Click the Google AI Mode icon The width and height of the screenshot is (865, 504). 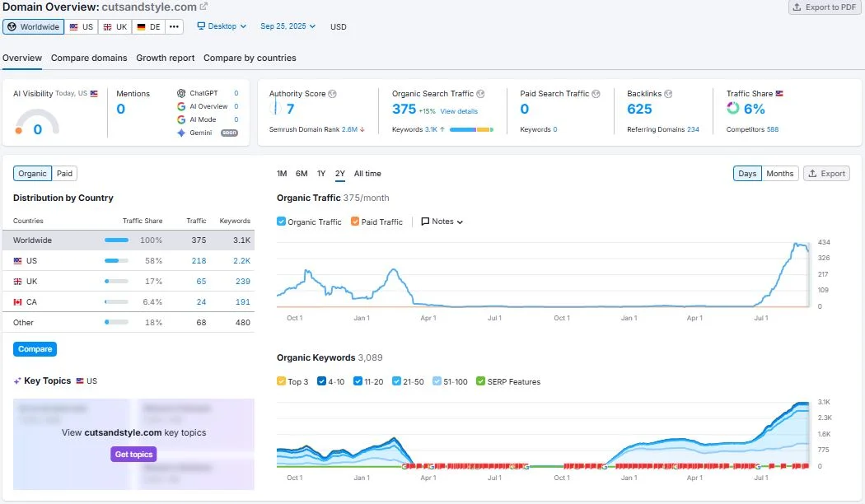pyautogui.click(x=181, y=119)
